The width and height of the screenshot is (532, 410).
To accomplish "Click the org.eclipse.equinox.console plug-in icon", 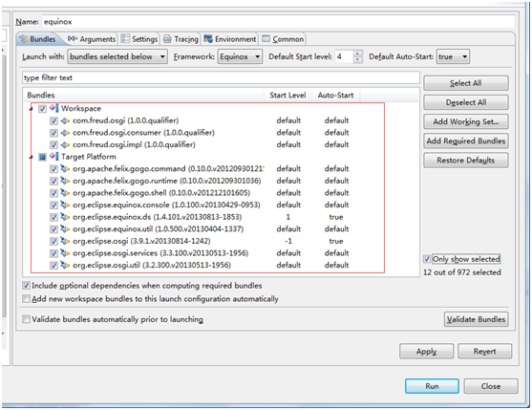I will [x=65, y=205].
